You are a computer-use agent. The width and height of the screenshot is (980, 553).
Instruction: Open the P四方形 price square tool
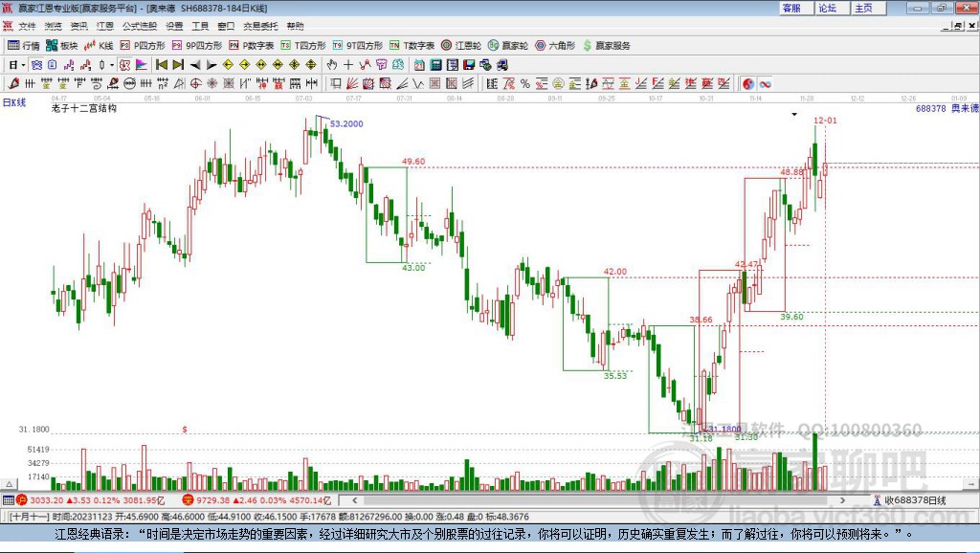click(x=143, y=46)
